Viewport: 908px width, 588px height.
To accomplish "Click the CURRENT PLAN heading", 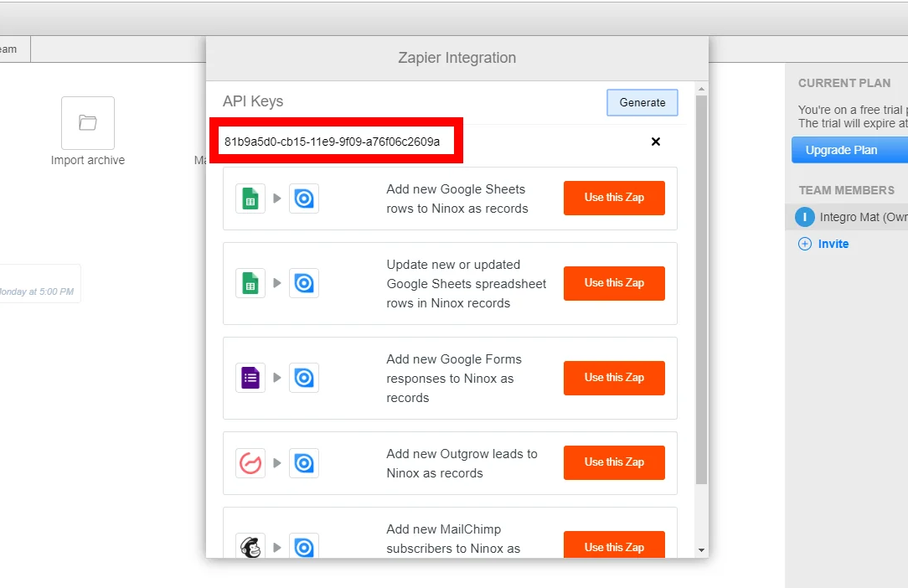I will [844, 83].
